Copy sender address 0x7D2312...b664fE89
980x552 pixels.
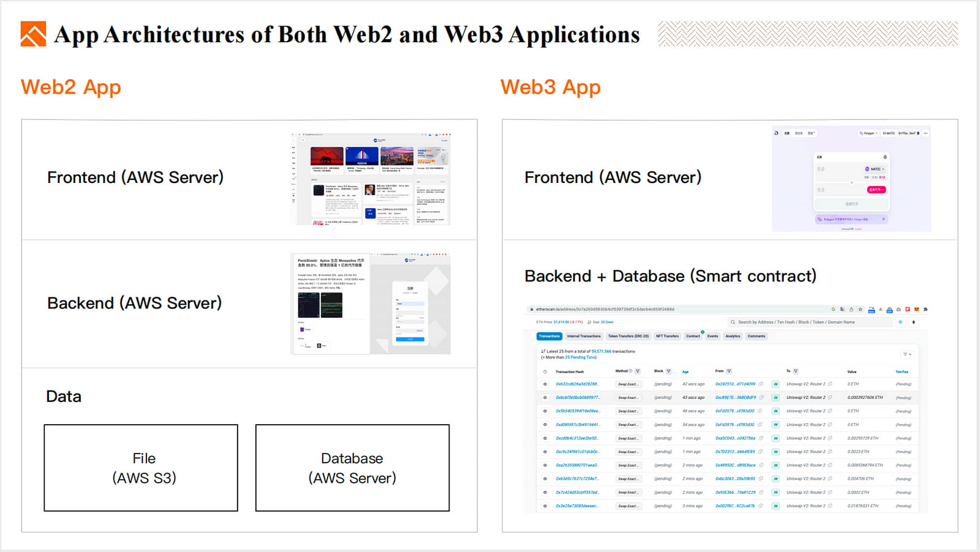[x=761, y=452]
